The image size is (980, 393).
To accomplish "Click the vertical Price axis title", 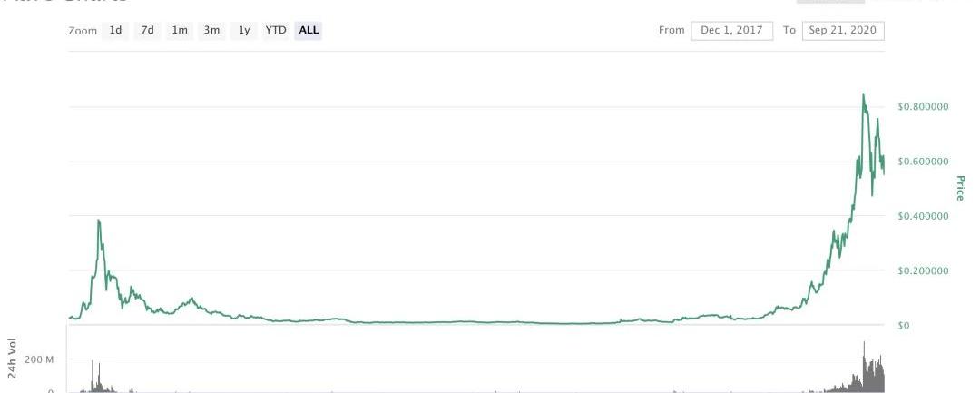I will (961, 188).
